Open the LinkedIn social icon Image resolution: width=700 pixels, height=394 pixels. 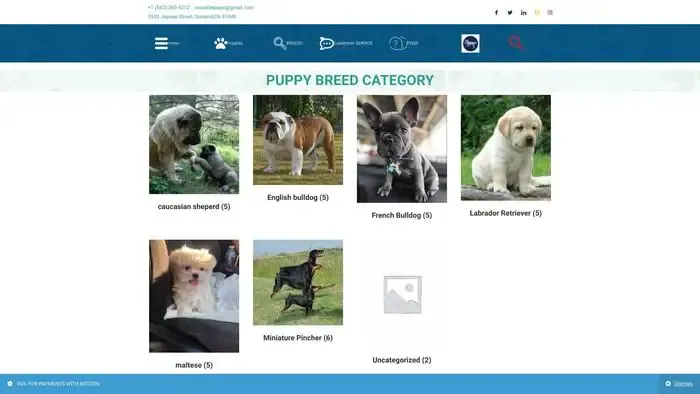coord(523,12)
